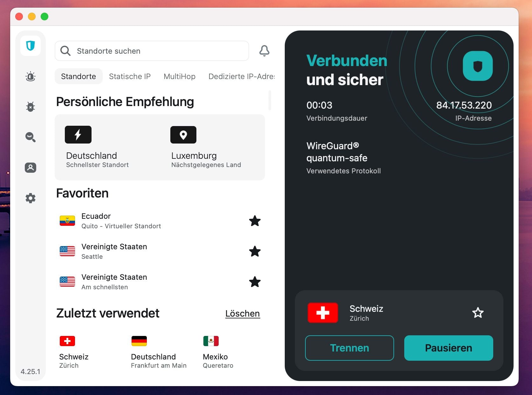532x395 pixels.
Task: Unfavorite Vereinigte Staaten Seattle
Action: click(x=255, y=251)
